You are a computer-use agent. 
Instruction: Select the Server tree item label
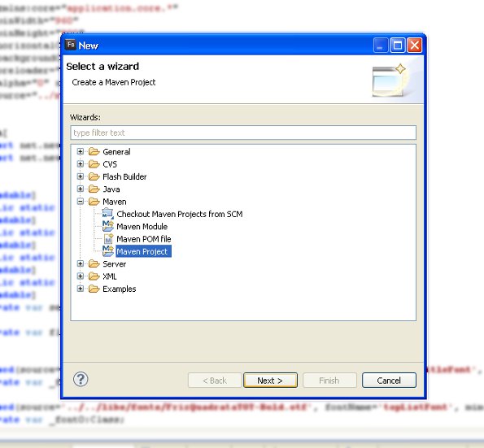pos(114,264)
